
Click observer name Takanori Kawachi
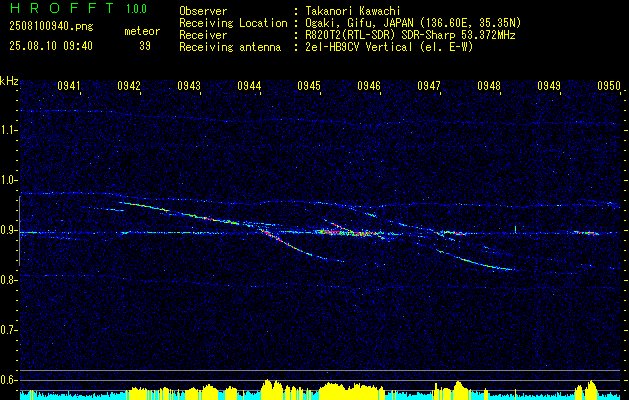[353, 11]
